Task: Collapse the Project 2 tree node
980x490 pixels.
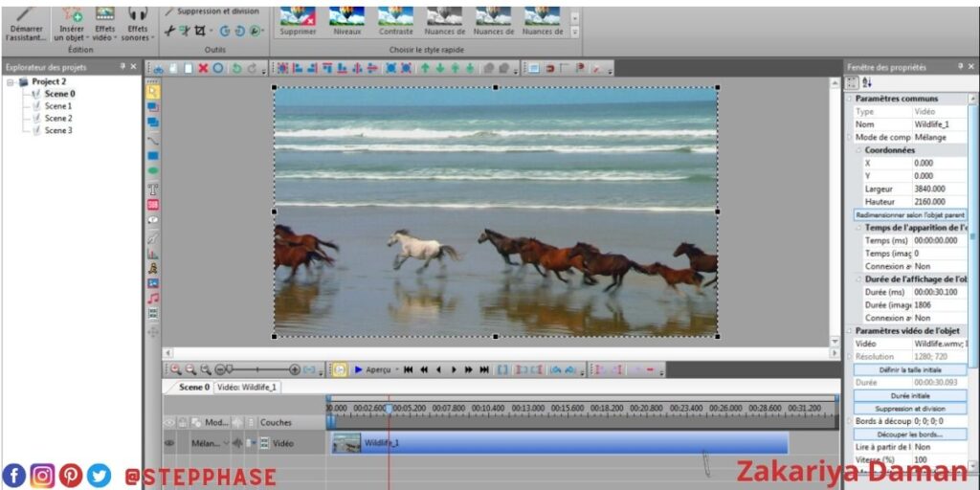Action: pyautogui.click(x=11, y=82)
